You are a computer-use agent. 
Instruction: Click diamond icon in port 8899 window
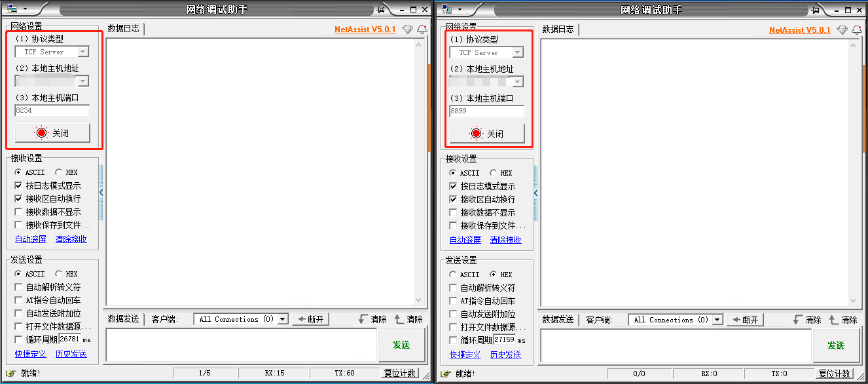tap(842, 30)
